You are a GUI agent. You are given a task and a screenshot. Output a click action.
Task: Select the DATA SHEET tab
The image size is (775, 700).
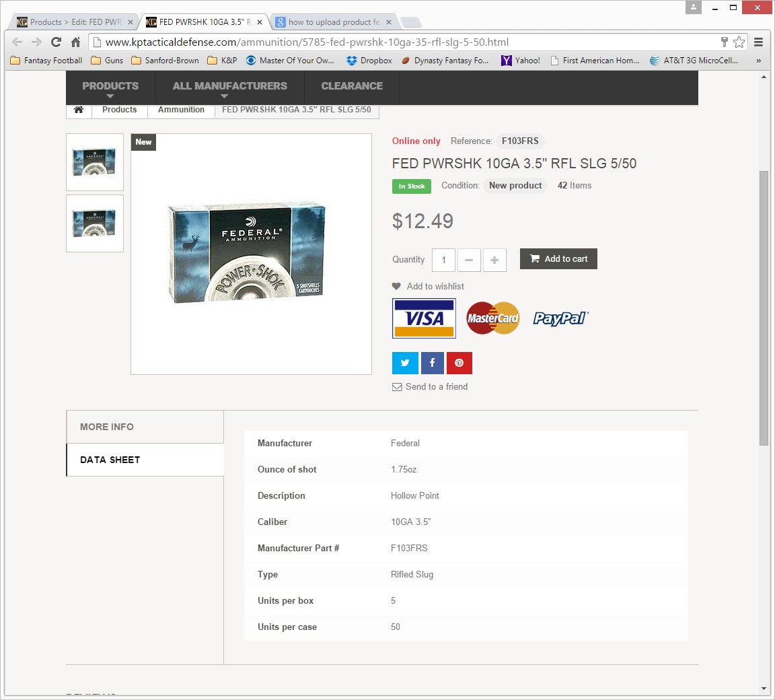[145, 460]
